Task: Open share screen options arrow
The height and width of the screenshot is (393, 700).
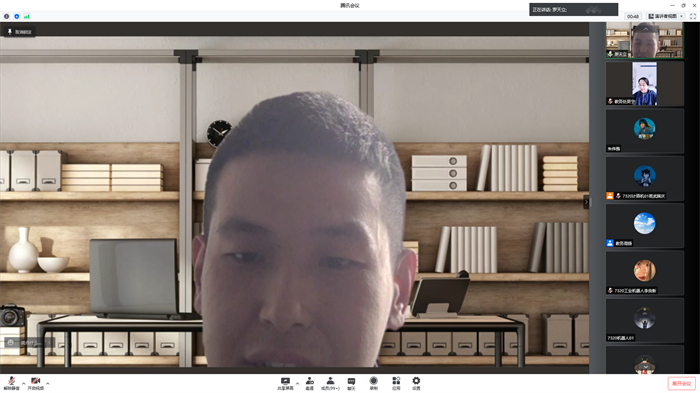Action: pos(297,383)
